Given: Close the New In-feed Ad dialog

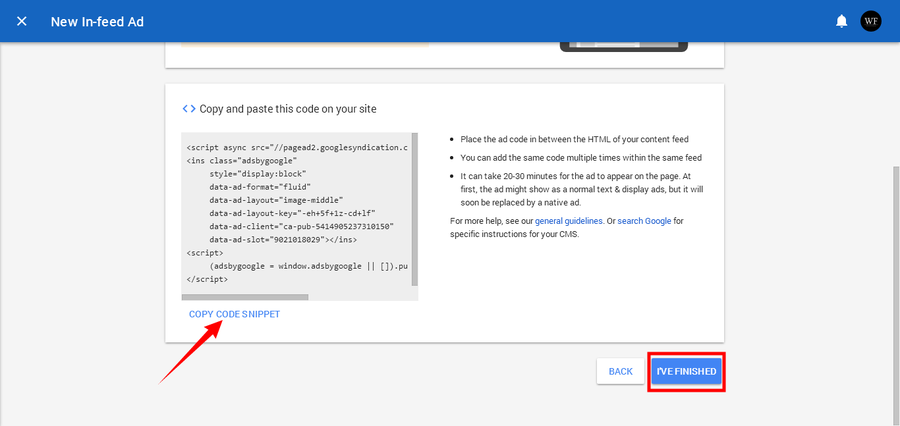Looking at the screenshot, I should click(x=22, y=21).
